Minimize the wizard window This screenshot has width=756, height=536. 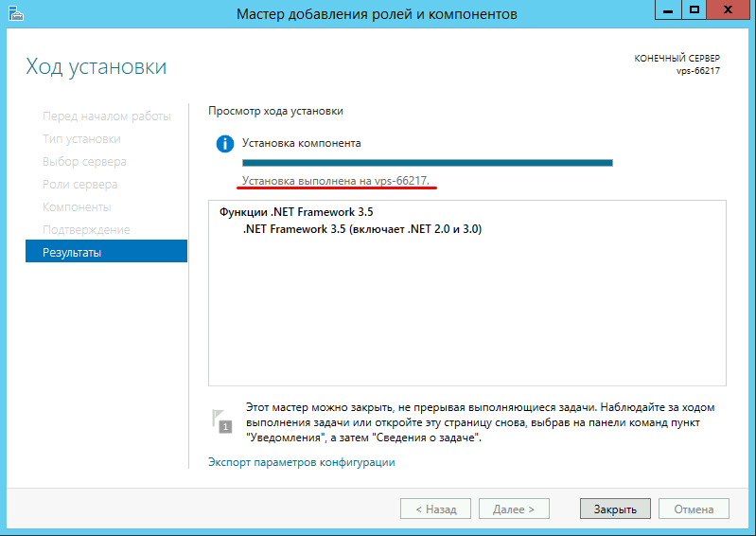[x=668, y=10]
